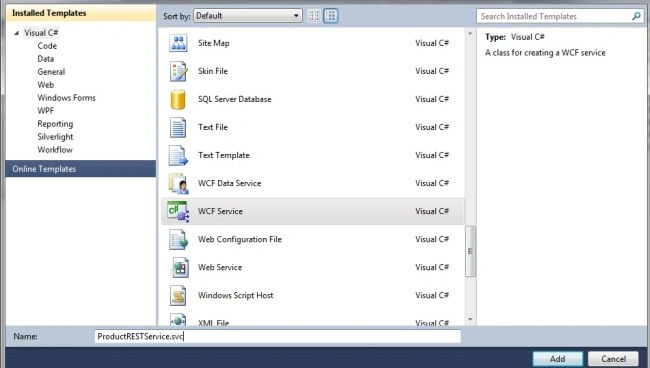Select the XML File icon
Image resolution: width=650 pixels, height=368 pixels.
[178, 320]
